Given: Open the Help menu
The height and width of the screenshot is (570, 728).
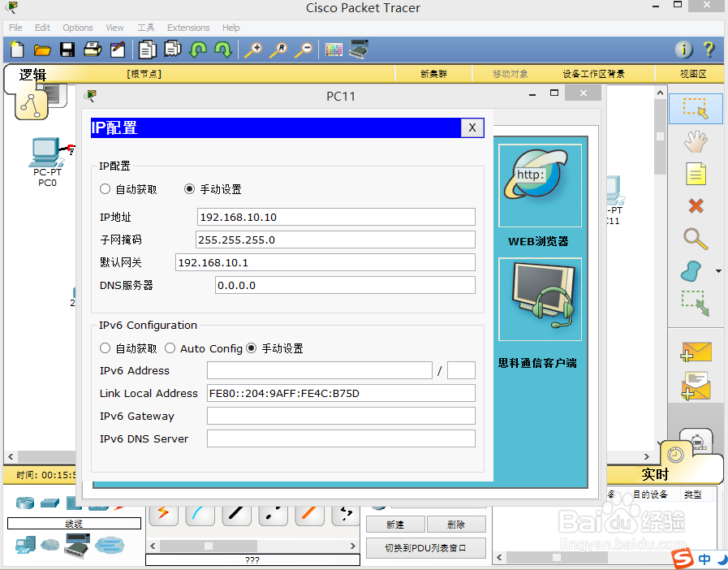Looking at the screenshot, I should [x=230, y=28].
